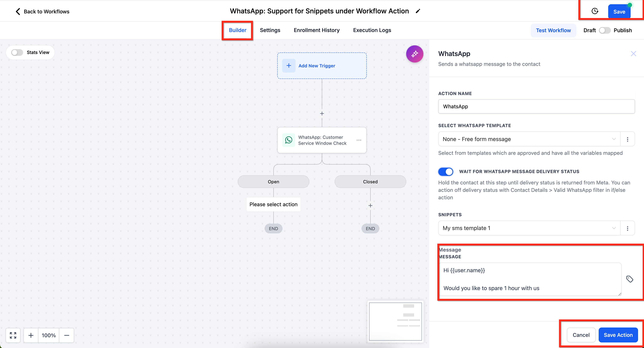Expand the Select WhatsApp Template dropdown

[529, 139]
